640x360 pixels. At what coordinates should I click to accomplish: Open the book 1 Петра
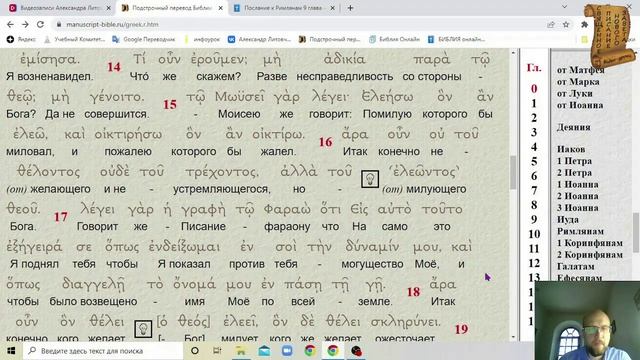click(x=574, y=161)
